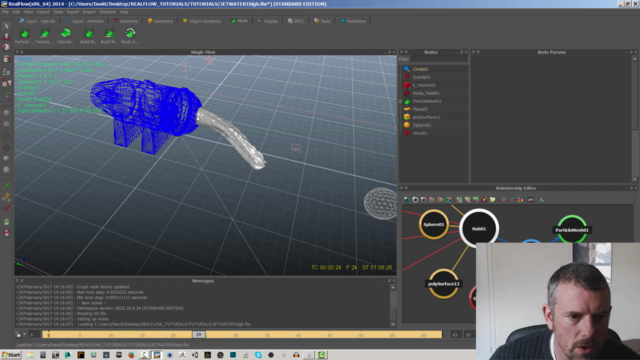This screenshot has height=360, width=640.
Task: Click Node Params scrollbar up arrow
Action: click(635, 59)
